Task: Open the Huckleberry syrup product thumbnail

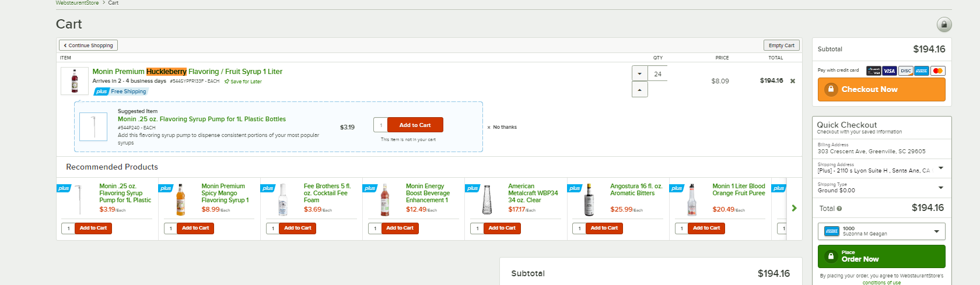Action: pos(74,81)
